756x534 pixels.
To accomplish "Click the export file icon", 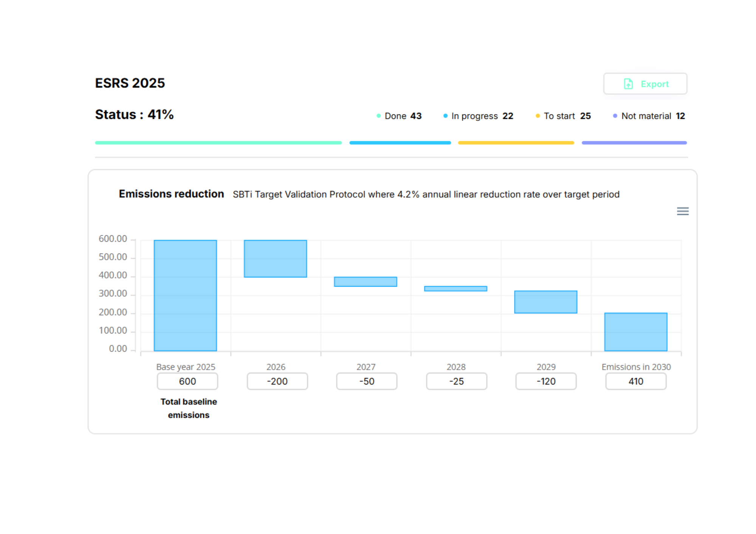I will point(628,84).
